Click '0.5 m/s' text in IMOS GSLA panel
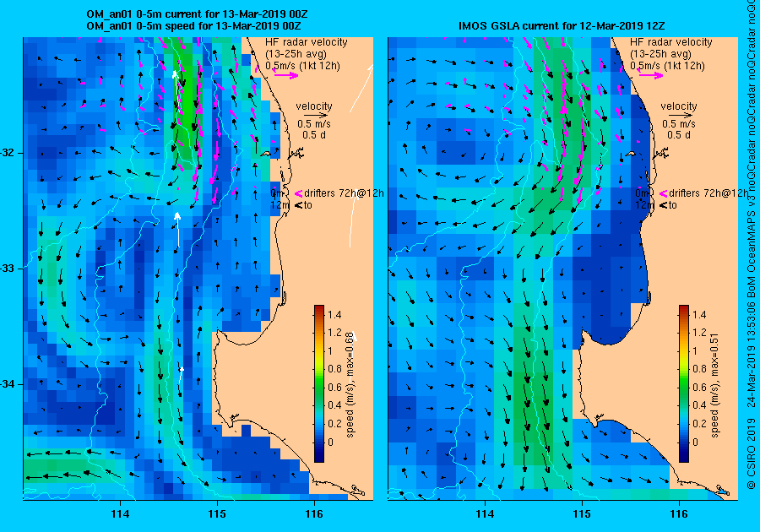 [x=679, y=124]
